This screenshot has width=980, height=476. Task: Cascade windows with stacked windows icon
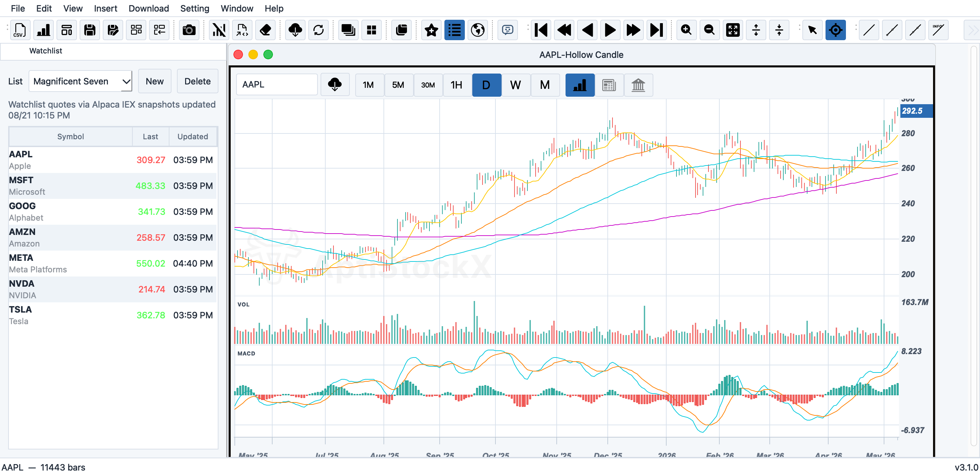tap(348, 30)
